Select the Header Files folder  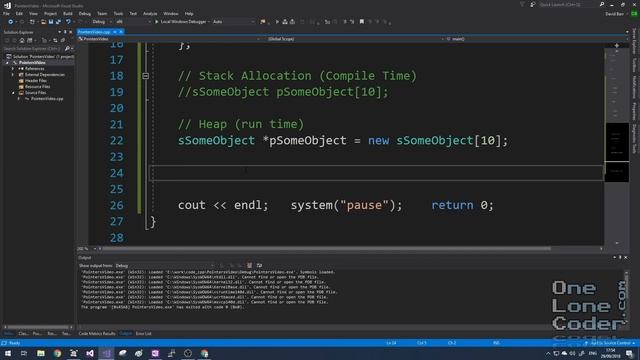(36, 80)
